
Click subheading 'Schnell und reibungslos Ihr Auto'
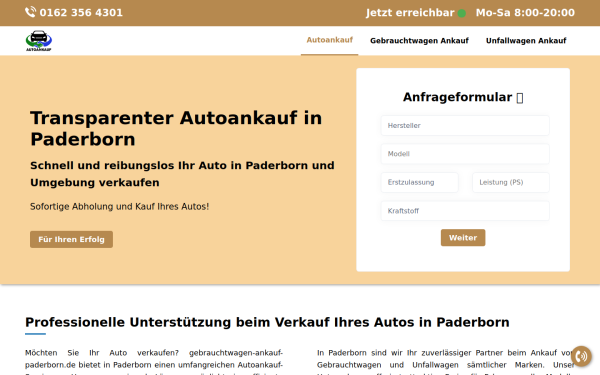click(182, 174)
